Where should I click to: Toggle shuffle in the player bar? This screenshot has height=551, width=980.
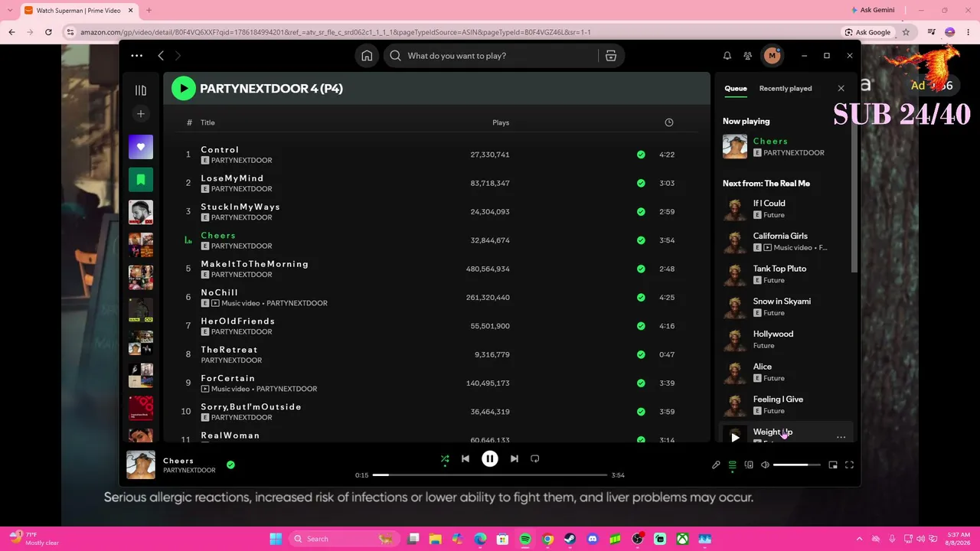[445, 459]
